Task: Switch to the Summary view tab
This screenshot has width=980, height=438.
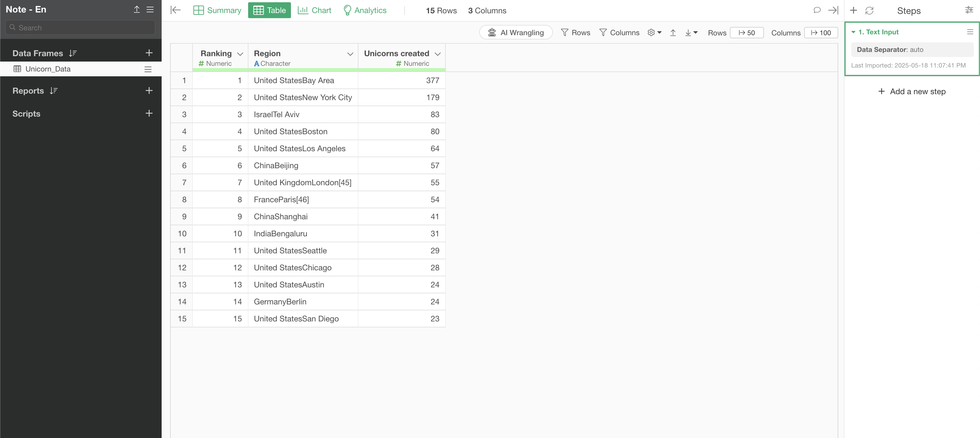Action: (217, 10)
